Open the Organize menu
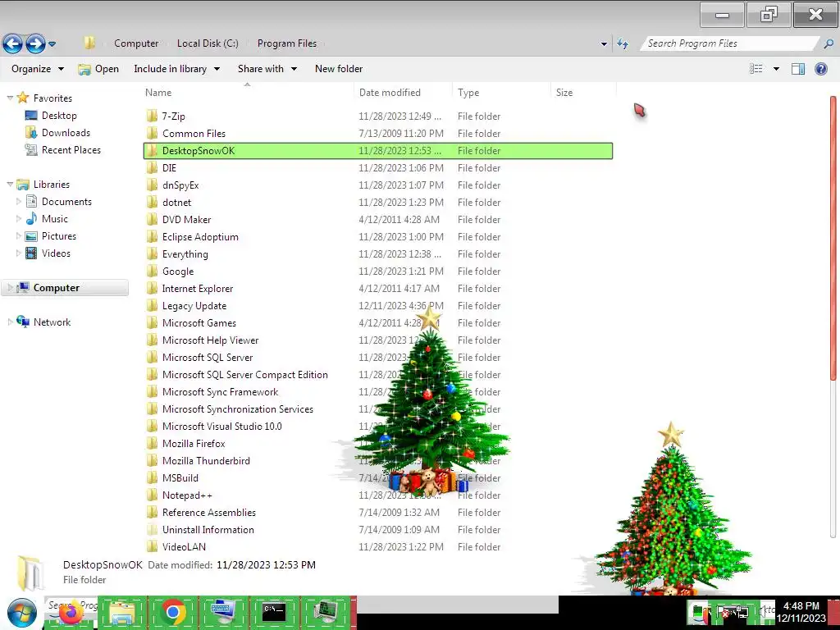840x630 pixels. [x=38, y=69]
